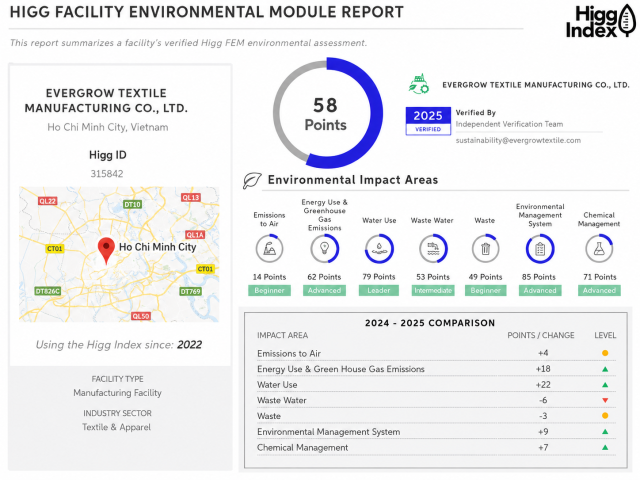Click green arrow in Chemical Management row
The height and width of the screenshot is (480, 640).
click(605, 447)
